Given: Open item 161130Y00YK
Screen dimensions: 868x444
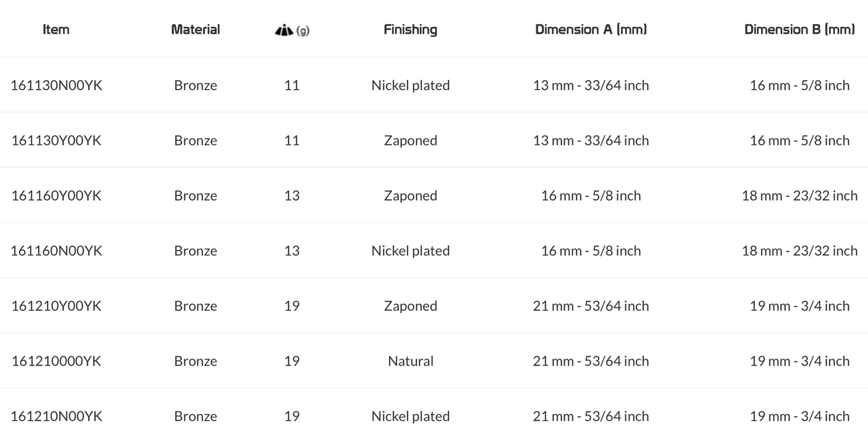Looking at the screenshot, I should 56,141.
